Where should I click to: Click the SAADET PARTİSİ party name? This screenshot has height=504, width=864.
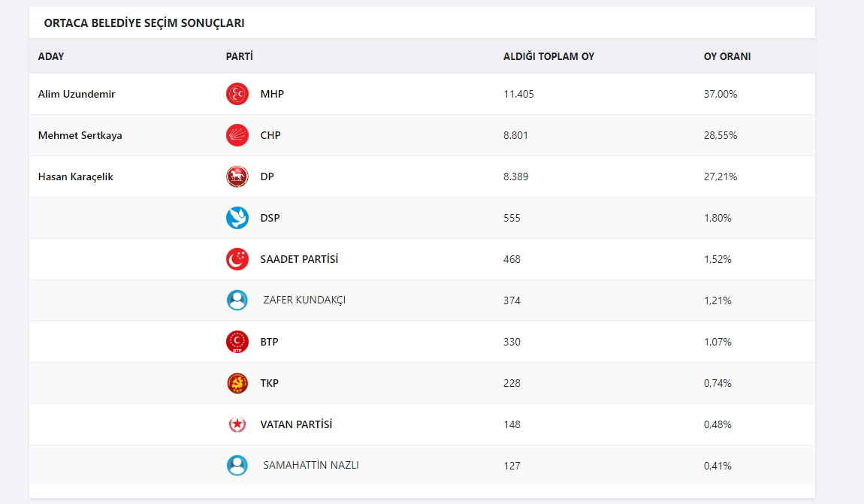click(x=299, y=259)
